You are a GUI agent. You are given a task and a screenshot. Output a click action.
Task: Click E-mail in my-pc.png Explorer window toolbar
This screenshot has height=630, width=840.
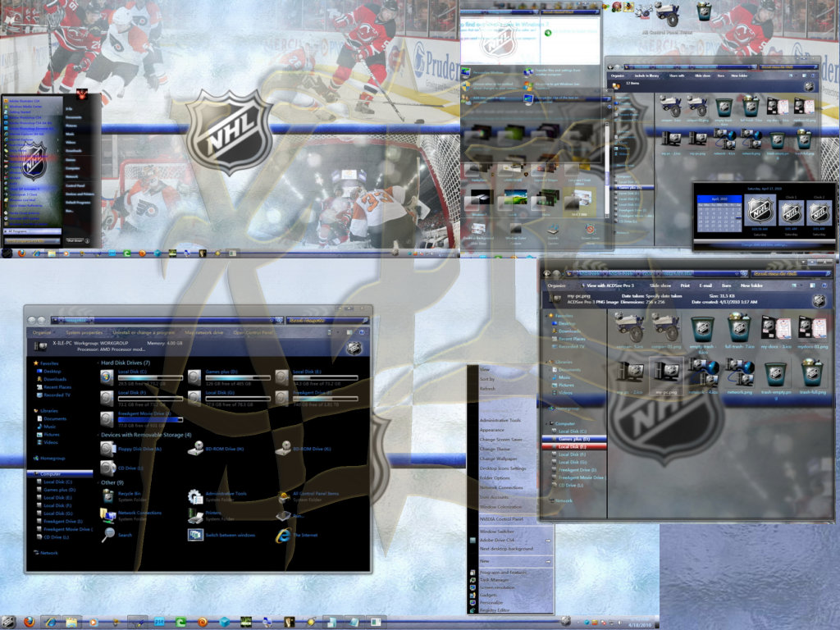coord(705,285)
